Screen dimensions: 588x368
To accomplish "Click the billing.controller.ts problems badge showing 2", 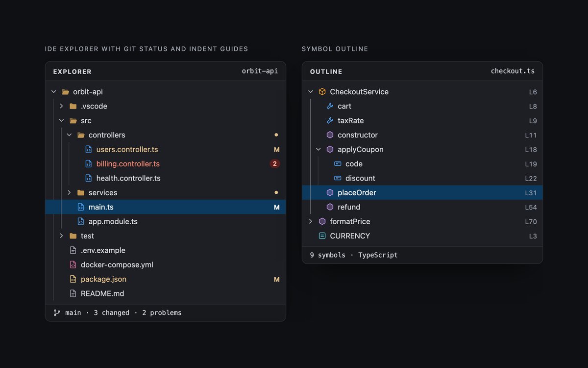I will tap(275, 164).
